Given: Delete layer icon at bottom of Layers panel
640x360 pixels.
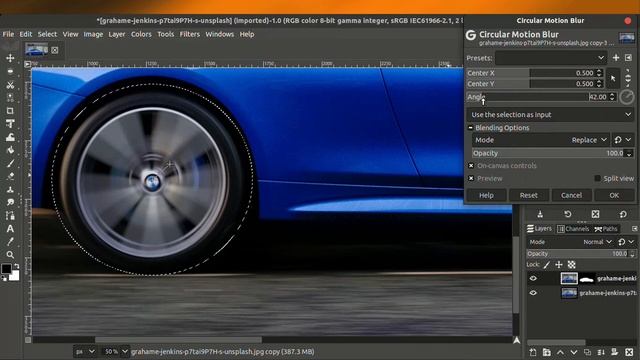Looking at the screenshot, I should click(x=629, y=352).
